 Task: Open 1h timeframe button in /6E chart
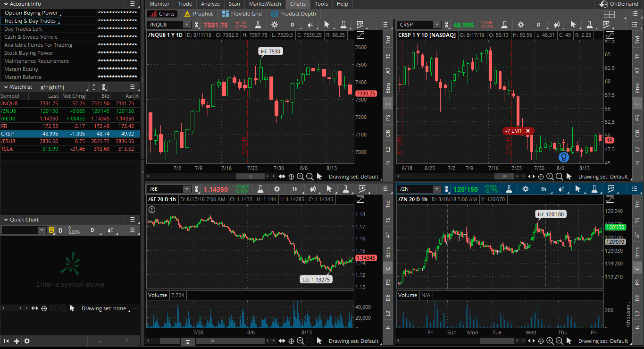[x=294, y=189]
